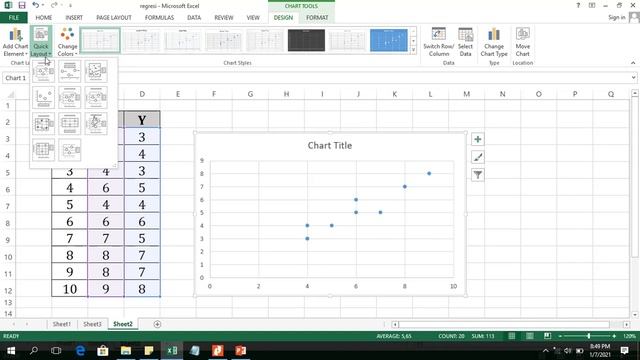
Task: Open the FILE tab
Action: coord(14,18)
